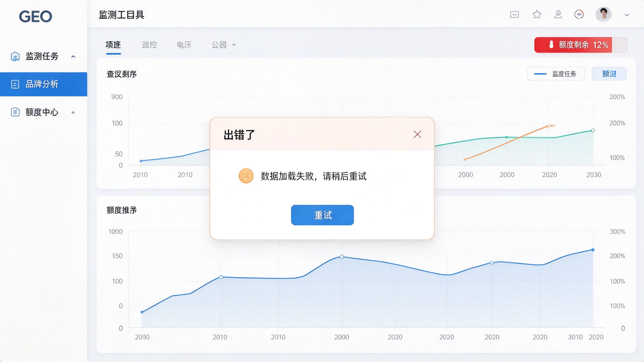Click the last blue point in lower chart
The width and height of the screenshot is (644, 362).
click(593, 250)
